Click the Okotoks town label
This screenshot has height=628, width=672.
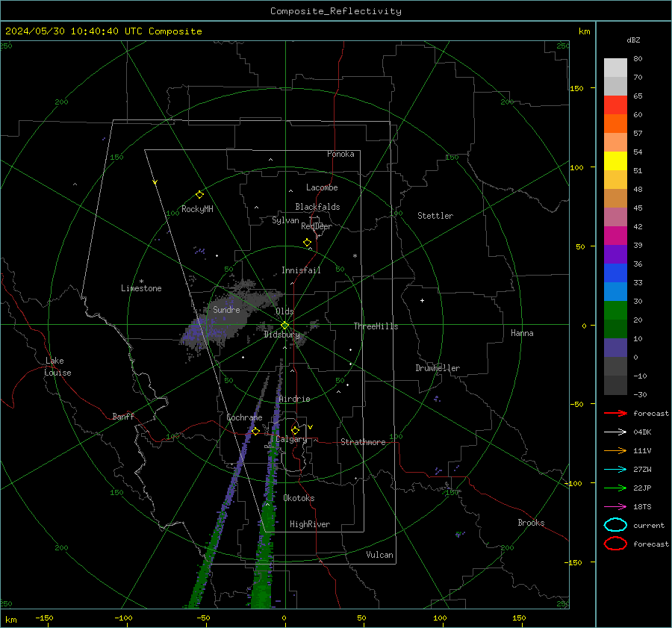tap(299, 498)
